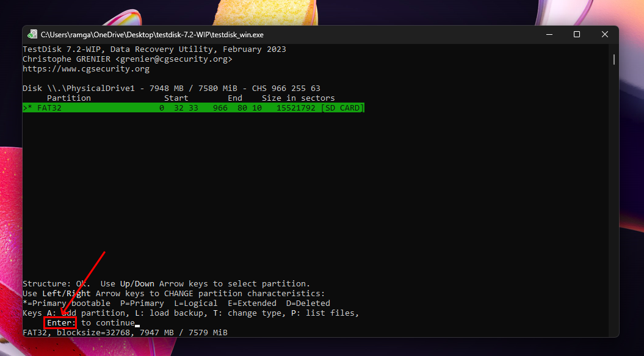Click the window title path text
The image size is (644, 356).
click(x=152, y=35)
